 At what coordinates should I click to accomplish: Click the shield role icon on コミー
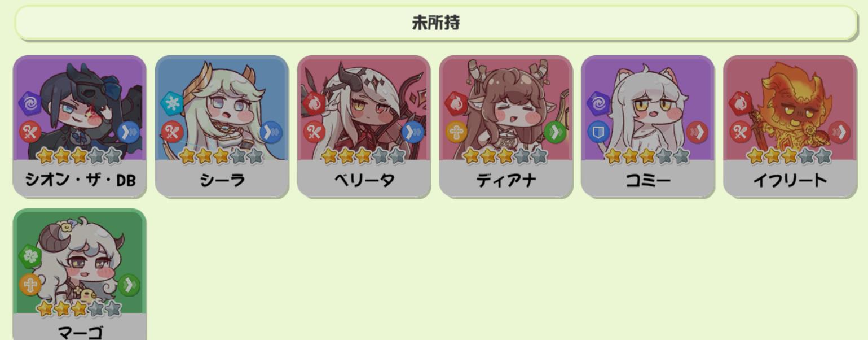[598, 132]
